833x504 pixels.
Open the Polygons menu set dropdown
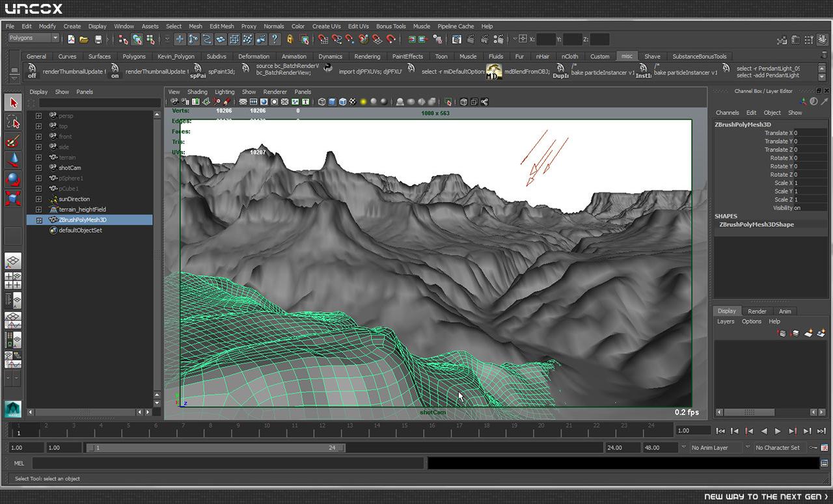click(33, 38)
